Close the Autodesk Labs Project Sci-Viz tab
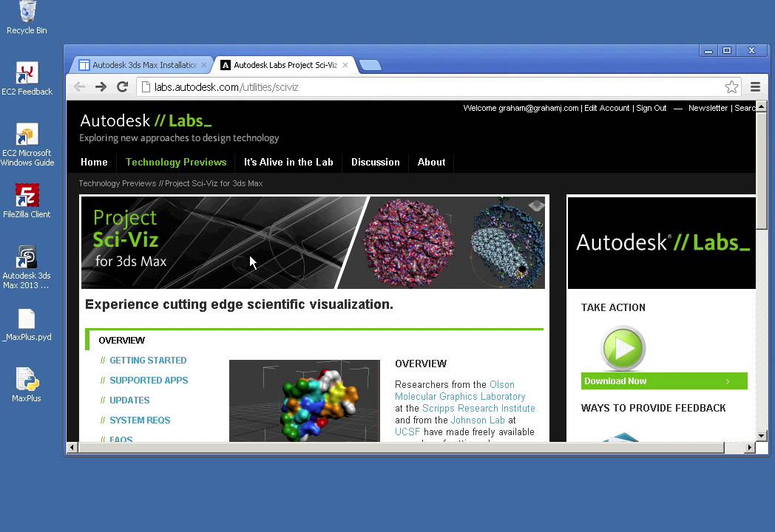Image resolution: width=775 pixels, height=532 pixels. click(345, 65)
